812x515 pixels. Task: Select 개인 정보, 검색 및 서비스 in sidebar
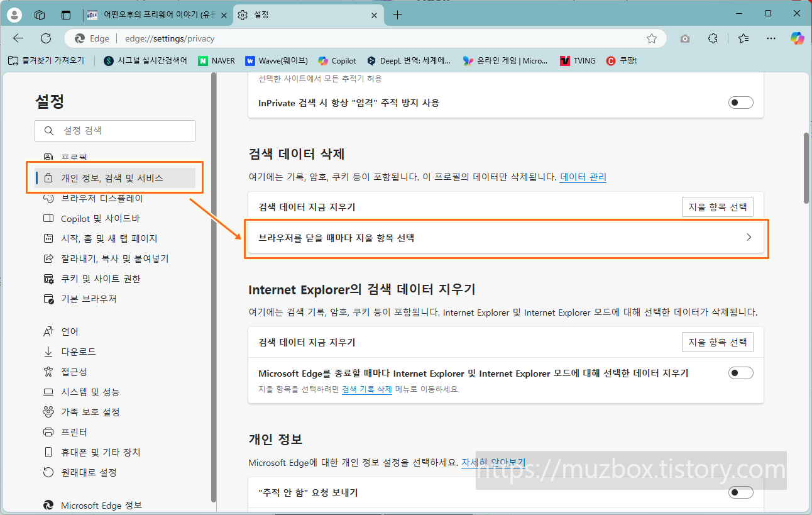point(115,178)
